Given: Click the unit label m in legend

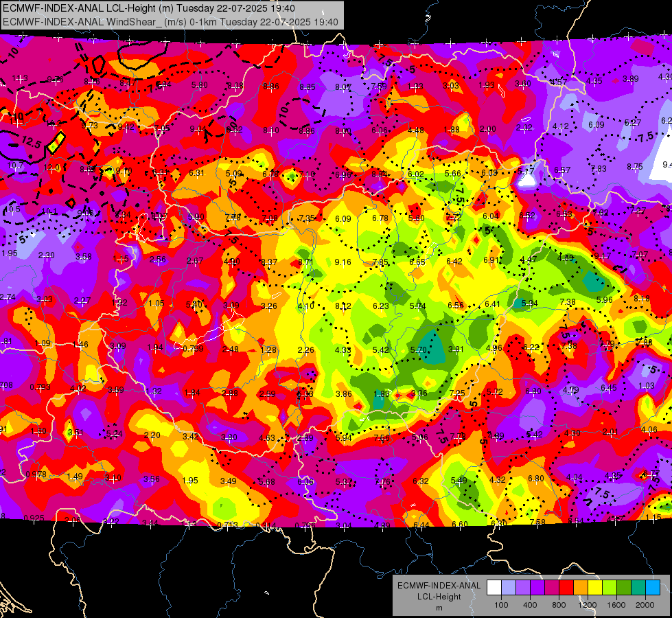Looking at the screenshot, I should [439, 608].
